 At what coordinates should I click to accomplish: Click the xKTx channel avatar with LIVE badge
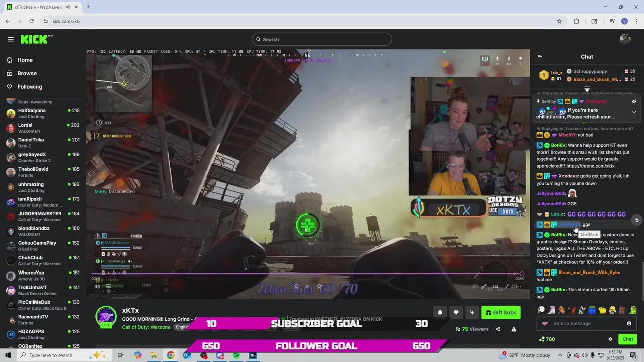(x=106, y=317)
